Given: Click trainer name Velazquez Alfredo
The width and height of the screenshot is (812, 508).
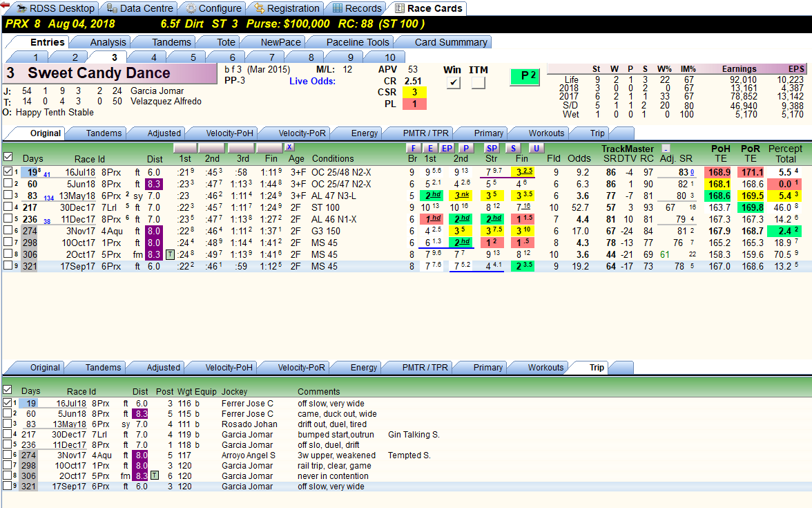Looking at the screenshot, I should (166, 101).
